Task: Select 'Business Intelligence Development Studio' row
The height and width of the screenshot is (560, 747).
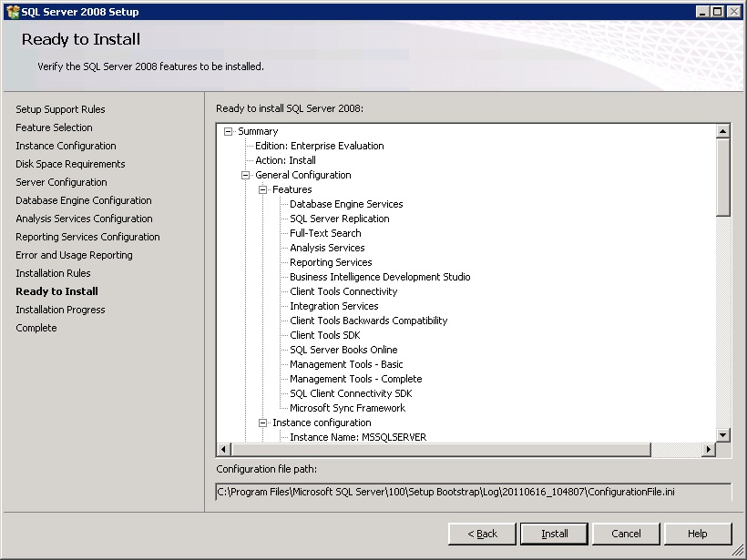Action: click(380, 277)
